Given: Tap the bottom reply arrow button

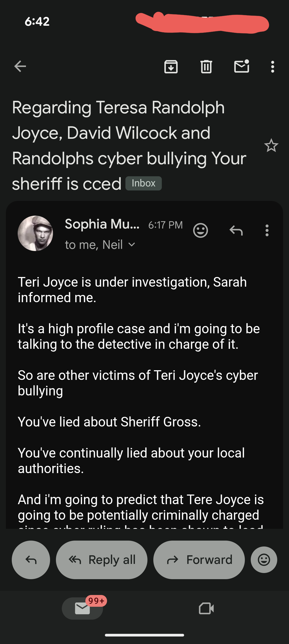Looking at the screenshot, I should [31, 560].
